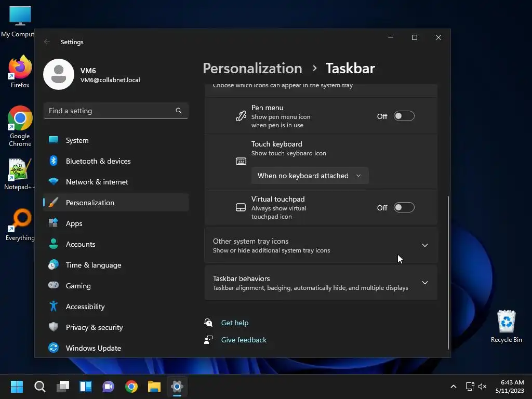Open the Accounts settings category
Viewport: 532px width, 399px height.
coord(116,244)
